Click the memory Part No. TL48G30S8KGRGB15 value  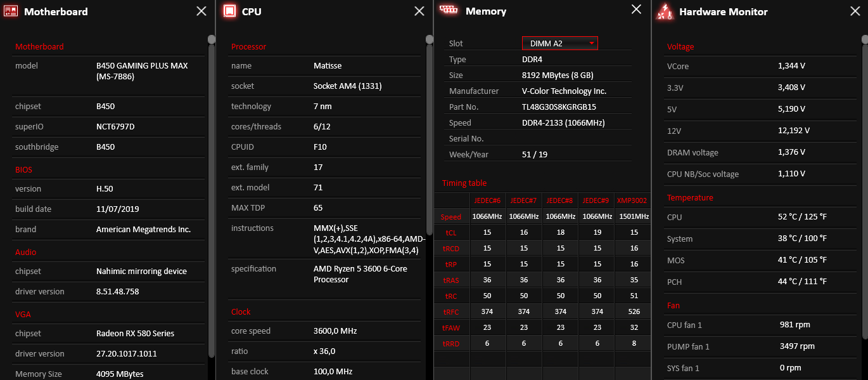click(558, 107)
